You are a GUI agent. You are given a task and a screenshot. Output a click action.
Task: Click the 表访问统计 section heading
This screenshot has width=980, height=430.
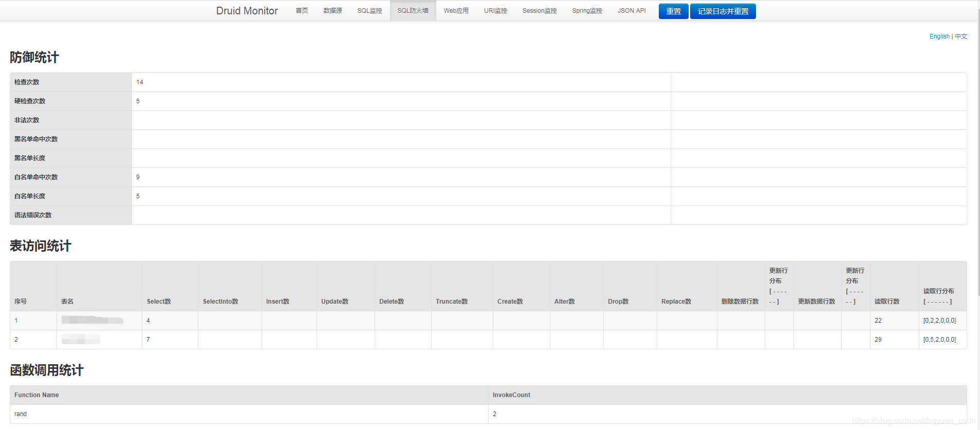coord(41,246)
